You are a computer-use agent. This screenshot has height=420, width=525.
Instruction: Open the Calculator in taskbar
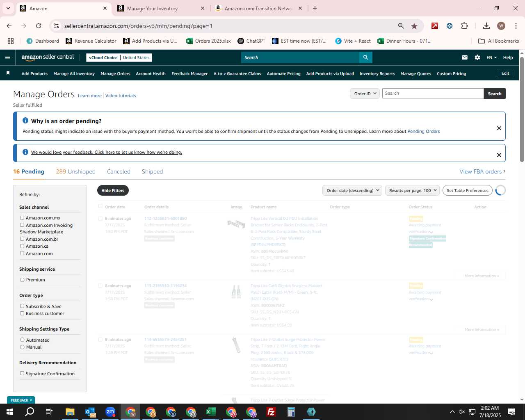tap(291, 412)
